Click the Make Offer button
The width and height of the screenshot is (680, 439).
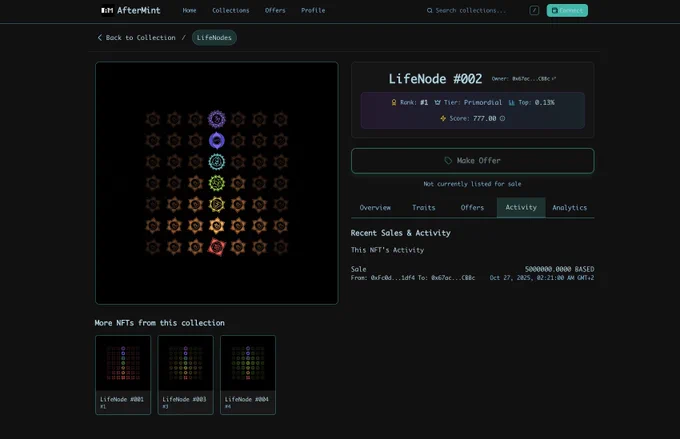473,161
